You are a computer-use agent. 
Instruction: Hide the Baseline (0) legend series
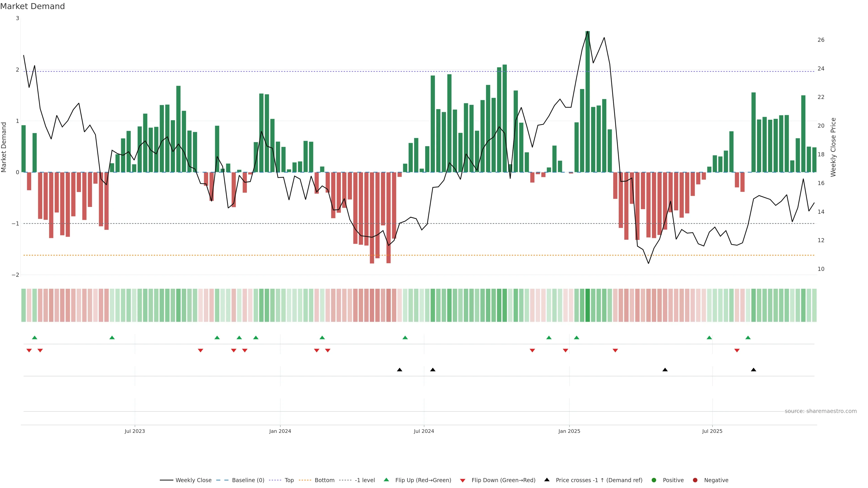pyautogui.click(x=248, y=480)
